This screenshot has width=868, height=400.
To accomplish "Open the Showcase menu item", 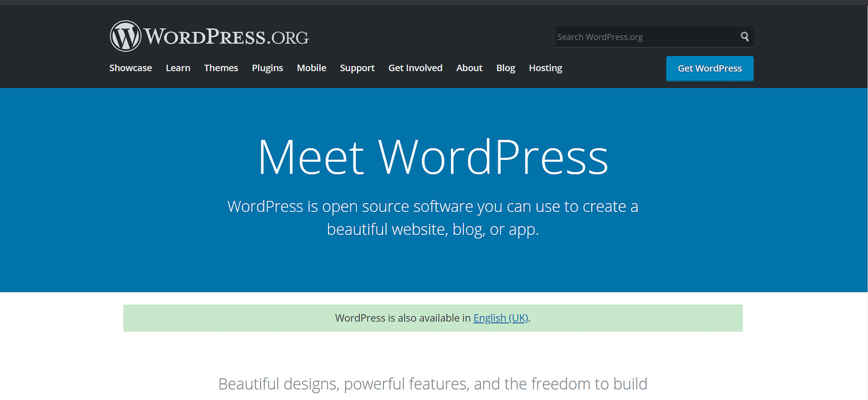I will pyautogui.click(x=130, y=68).
